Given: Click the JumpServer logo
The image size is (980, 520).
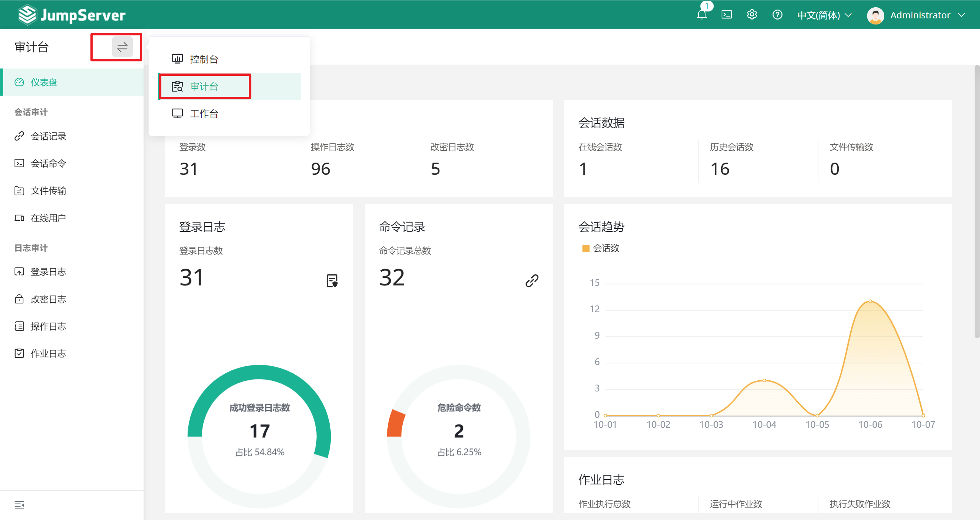Looking at the screenshot, I should click(x=72, y=15).
